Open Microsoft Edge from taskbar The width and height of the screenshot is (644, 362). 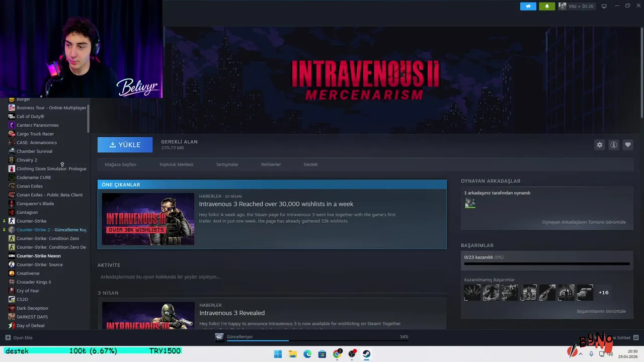click(x=307, y=354)
